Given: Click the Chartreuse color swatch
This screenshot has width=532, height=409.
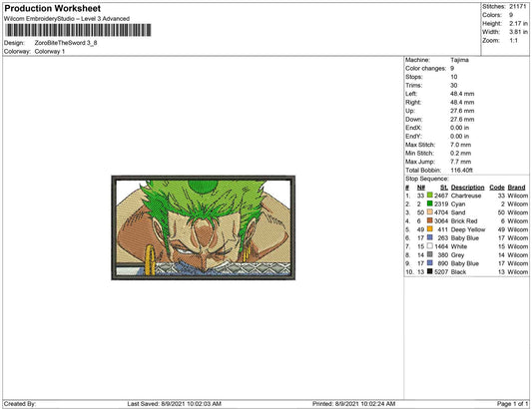Looking at the screenshot, I should pos(430,195).
